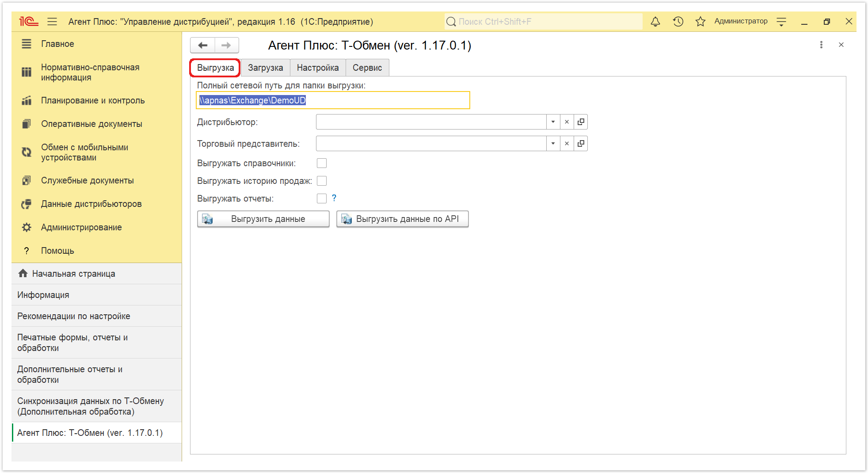The height and width of the screenshot is (473, 868).
Task: Open Дополнительные отчеты и обработки
Action: click(x=96, y=374)
